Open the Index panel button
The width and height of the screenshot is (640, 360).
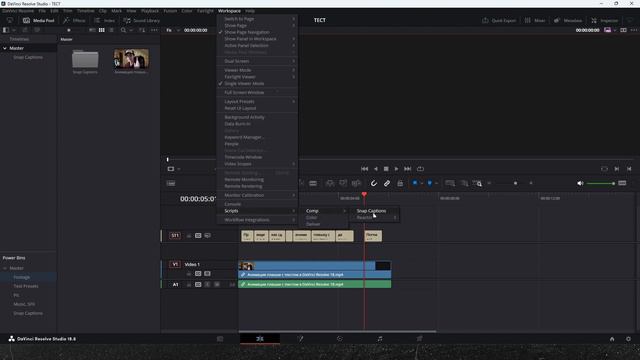pyautogui.click(x=104, y=20)
